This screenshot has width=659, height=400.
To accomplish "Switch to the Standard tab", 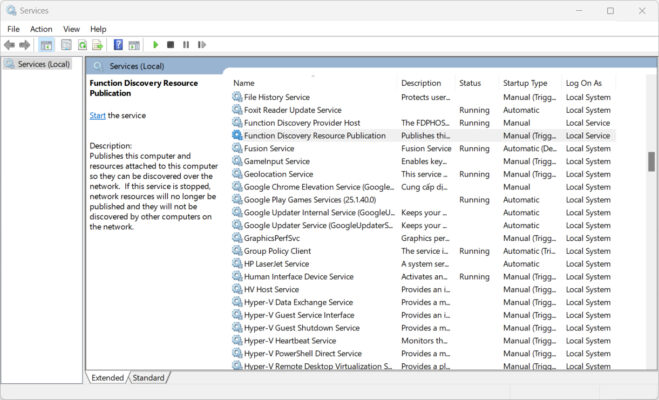I will (148, 378).
